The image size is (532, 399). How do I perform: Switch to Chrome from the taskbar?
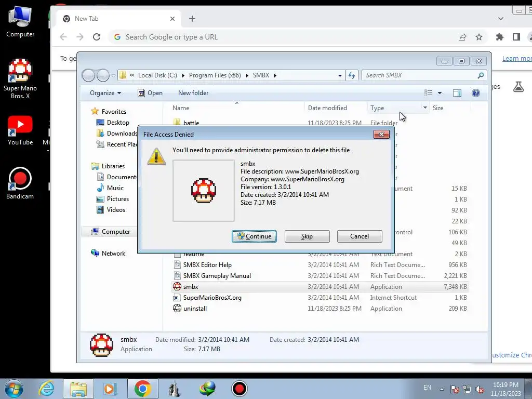pos(142,389)
